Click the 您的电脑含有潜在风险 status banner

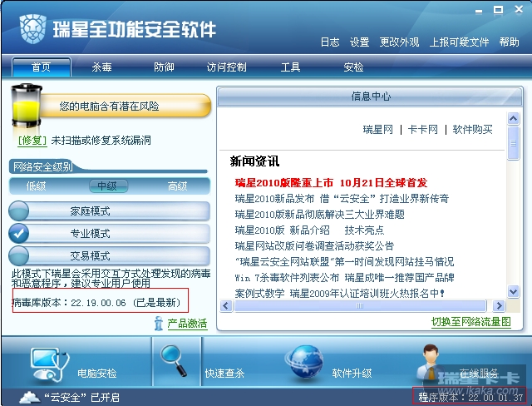(x=126, y=106)
